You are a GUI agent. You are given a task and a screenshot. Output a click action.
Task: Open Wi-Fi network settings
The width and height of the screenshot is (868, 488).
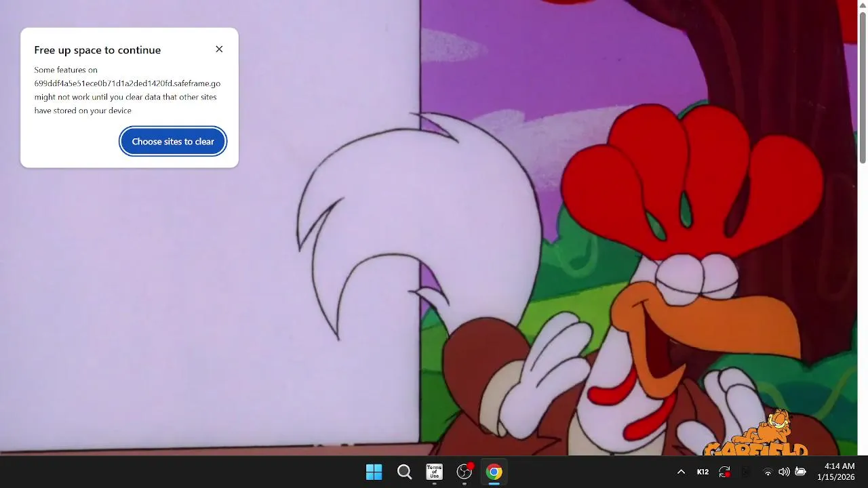pos(768,472)
